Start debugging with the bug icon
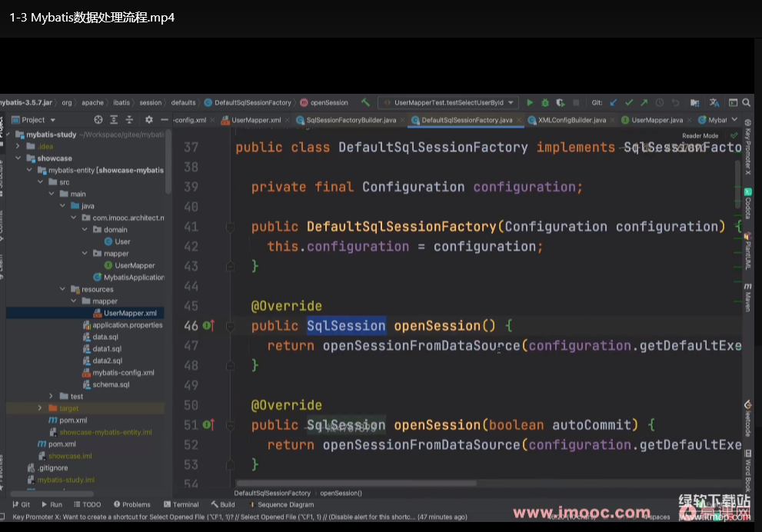This screenshot has width=762, height=532. point(545,102)
